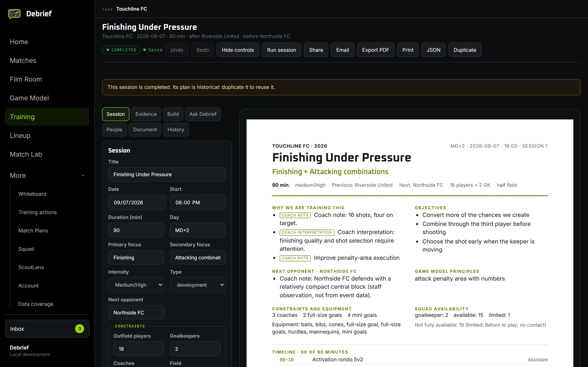Click the Run session button

(281, 50)
